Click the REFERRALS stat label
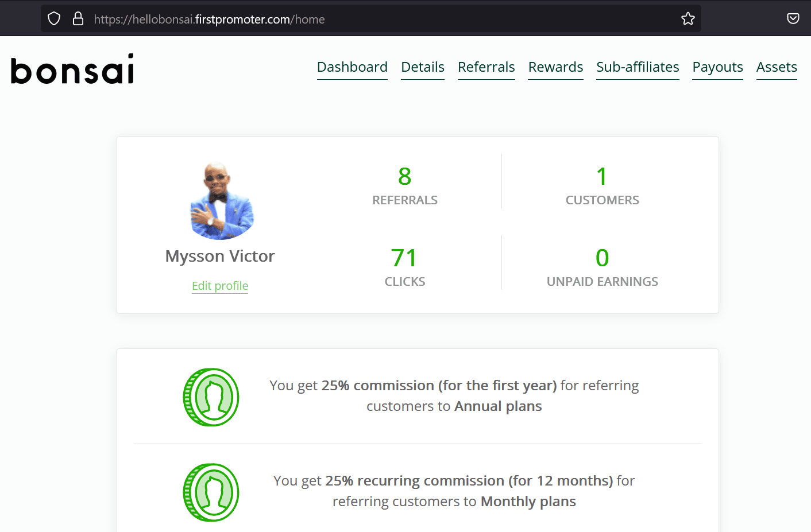Screen dimensions: 811x532 pyautogui.click(x=405, y=200)
